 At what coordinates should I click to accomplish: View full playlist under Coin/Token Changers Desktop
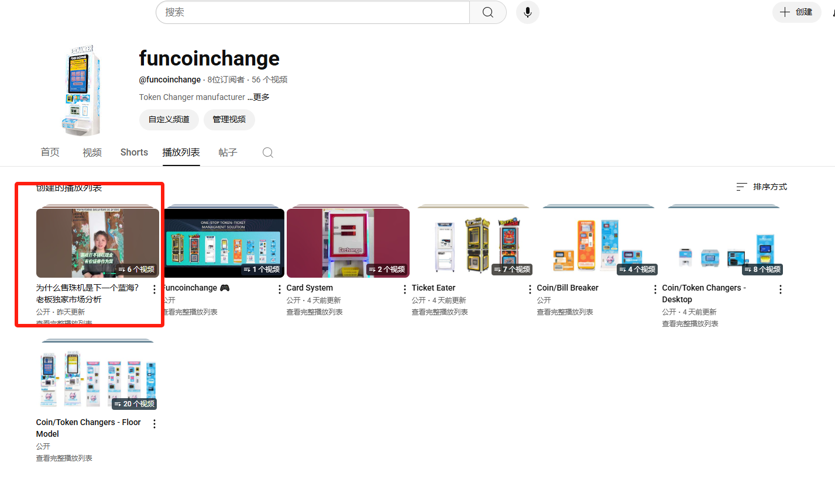pyautogui.click(x=690, y=324)
